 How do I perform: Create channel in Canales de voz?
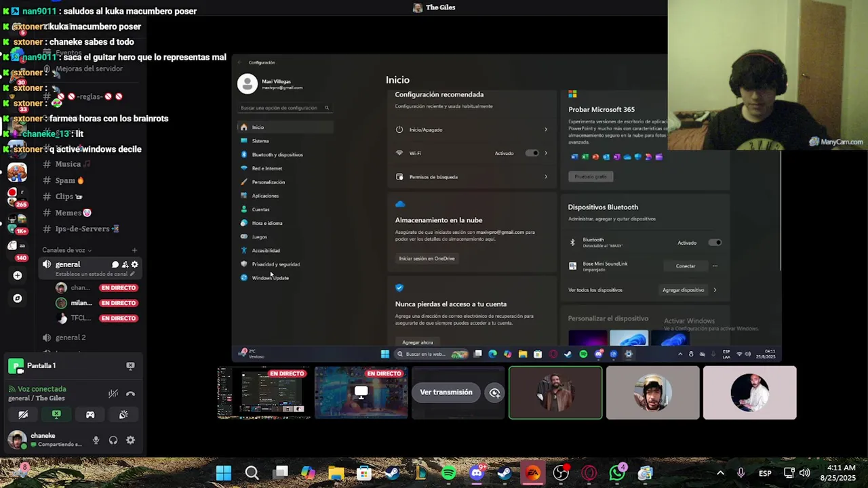click(134, 250)
